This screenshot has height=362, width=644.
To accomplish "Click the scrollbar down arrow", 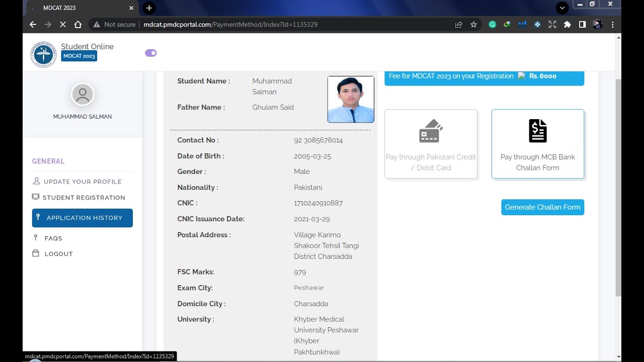I will (x=618, y=357).
